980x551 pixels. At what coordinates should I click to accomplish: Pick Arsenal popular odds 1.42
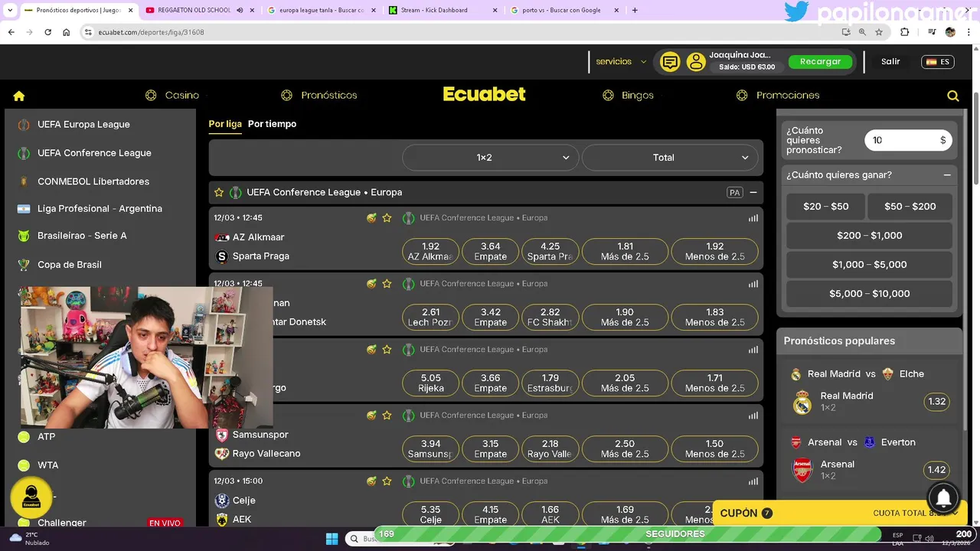click(x=936, y=470)
